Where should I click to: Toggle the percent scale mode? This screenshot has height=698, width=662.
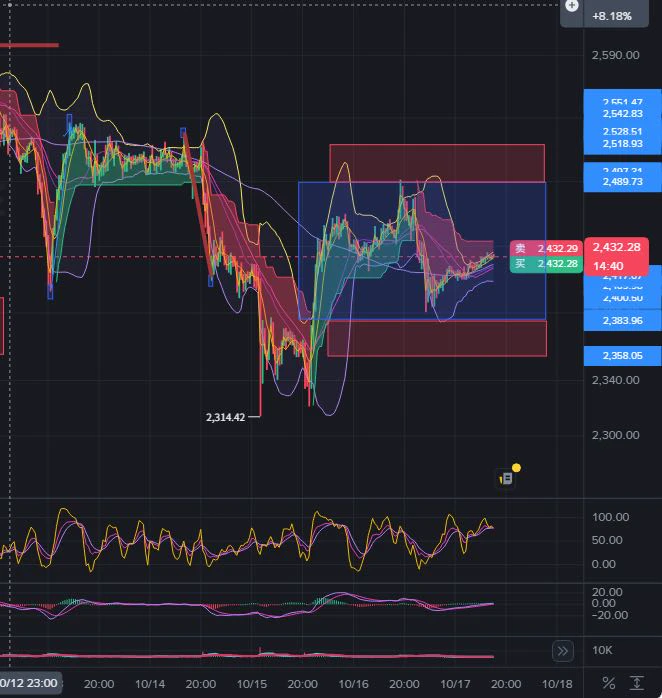[609, 683]
